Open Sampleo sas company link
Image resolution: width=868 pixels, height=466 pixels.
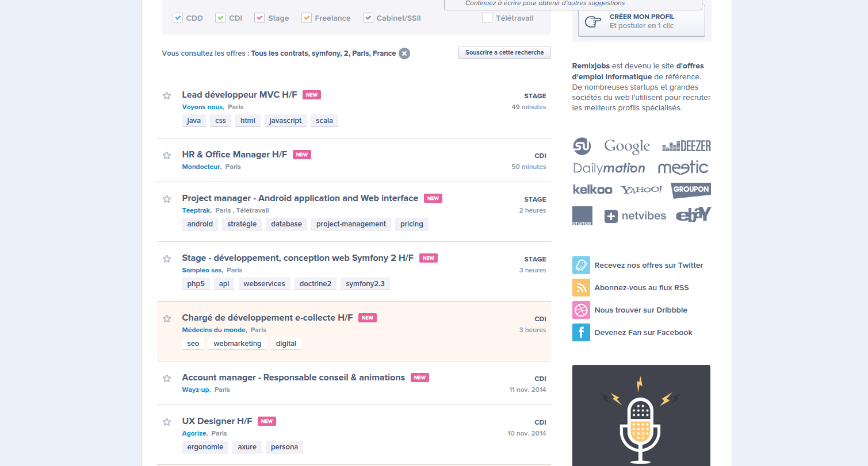click(x=202, y=270)
